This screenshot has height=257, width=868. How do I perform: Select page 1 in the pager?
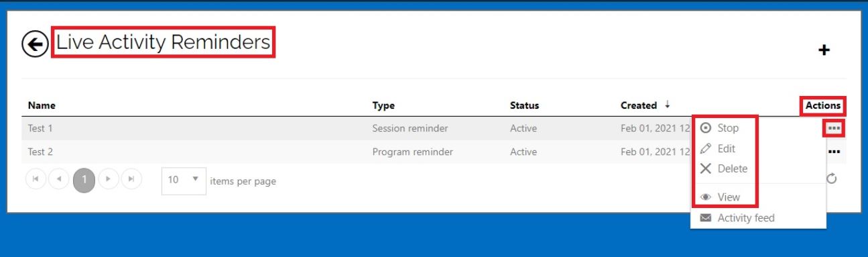click(84, 180)
